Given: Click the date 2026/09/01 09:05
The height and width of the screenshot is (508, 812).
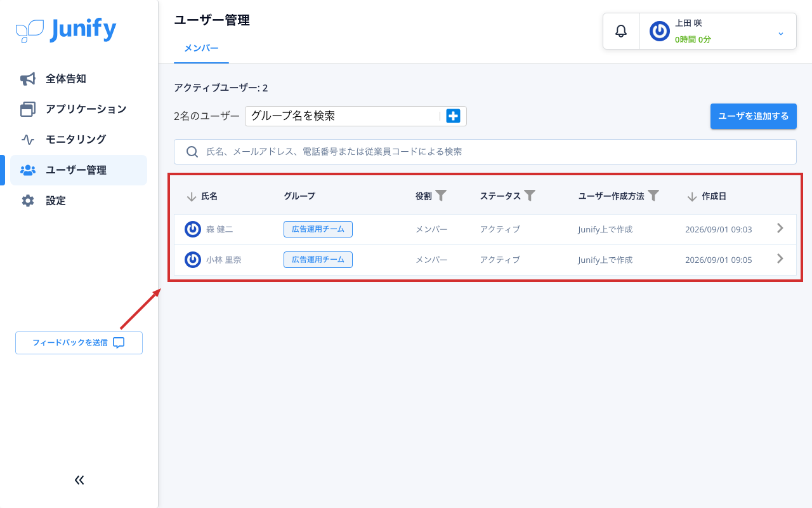Looking at the screenshot, I should [x=719, y=260].
